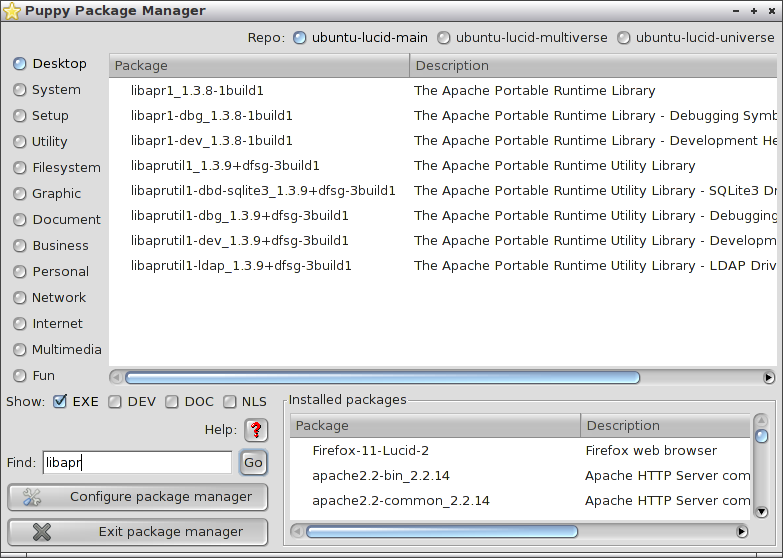Viewport: 783px width, 558px height.
Task: Click right arrow of package list scrollbar
Action: pos(768,378)
